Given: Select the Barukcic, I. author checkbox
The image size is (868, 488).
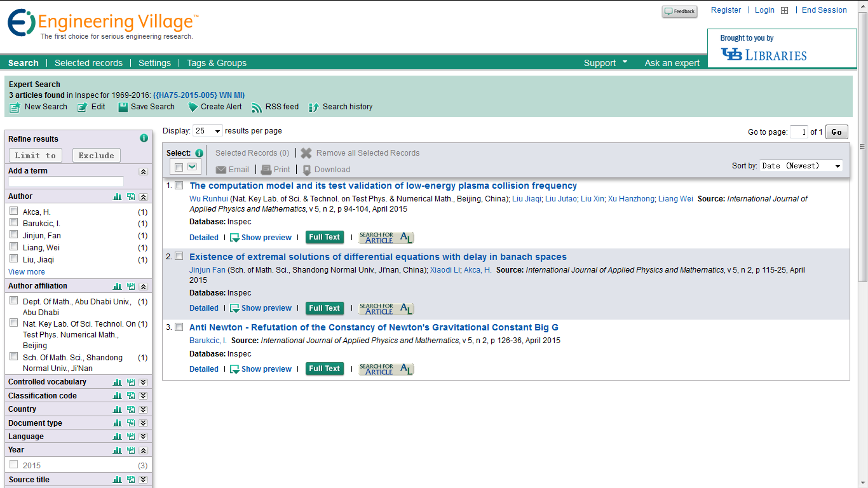Looking at the screenshot, I should 14,224.
